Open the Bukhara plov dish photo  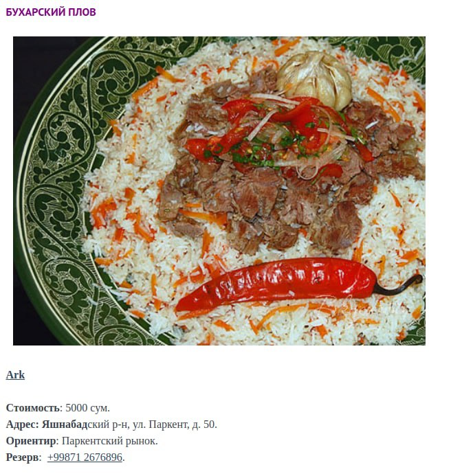219,191
